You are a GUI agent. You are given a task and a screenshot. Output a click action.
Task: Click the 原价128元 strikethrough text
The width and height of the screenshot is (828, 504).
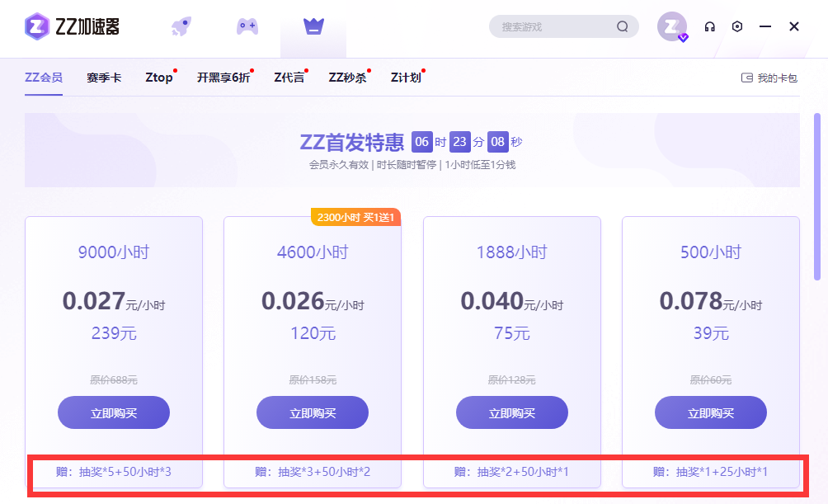[x=511, y=379]
